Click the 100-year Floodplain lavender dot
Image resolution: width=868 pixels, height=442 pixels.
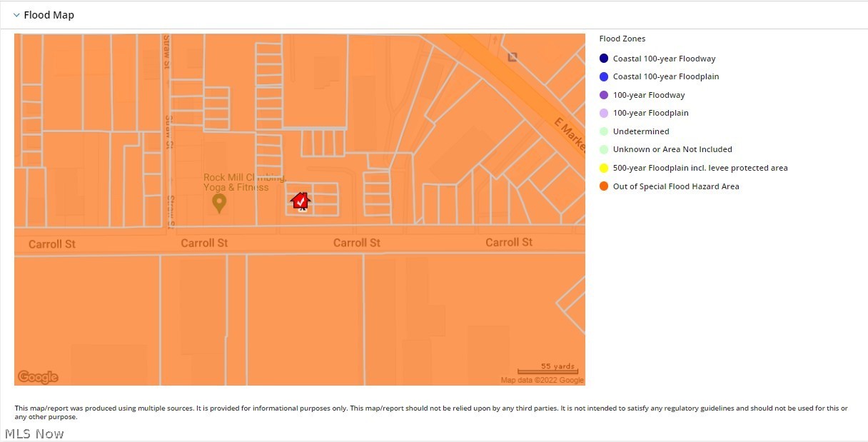(x=604, y=114)
